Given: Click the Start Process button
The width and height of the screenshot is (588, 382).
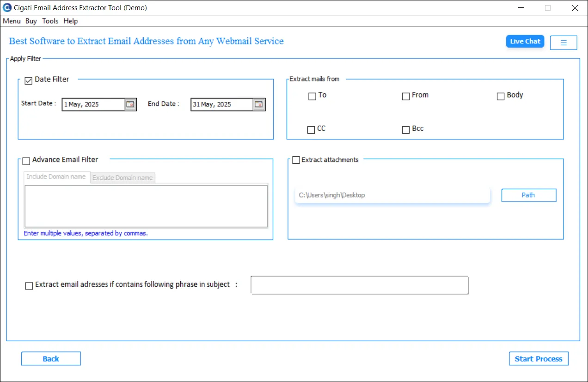Looking at the screenshot, I should tap(539, 359).
